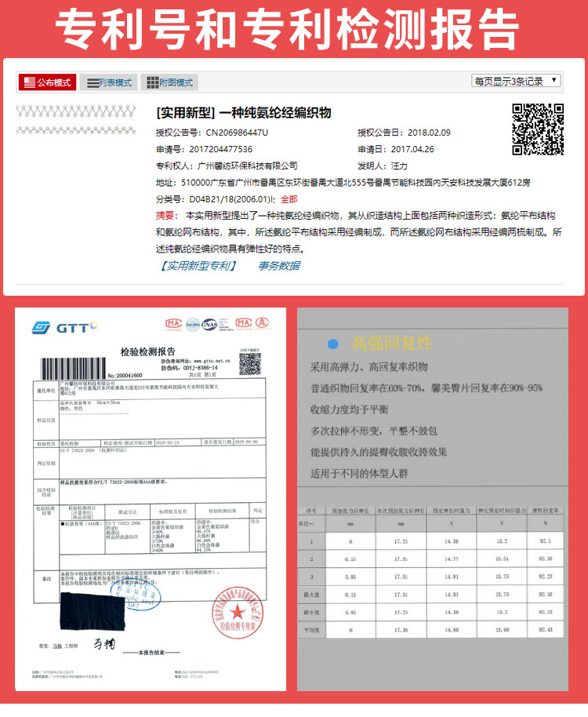This screenshot has height=717, width=588.
Task: Click the 最大值 row label
Action: (x=311, y=595)
